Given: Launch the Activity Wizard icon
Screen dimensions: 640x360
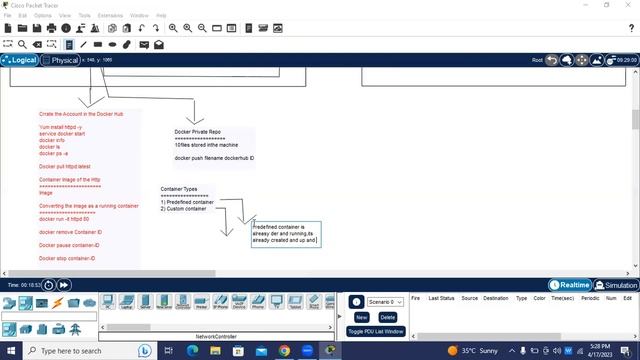Looking at the screenshot, I should [x=80, y=28].
